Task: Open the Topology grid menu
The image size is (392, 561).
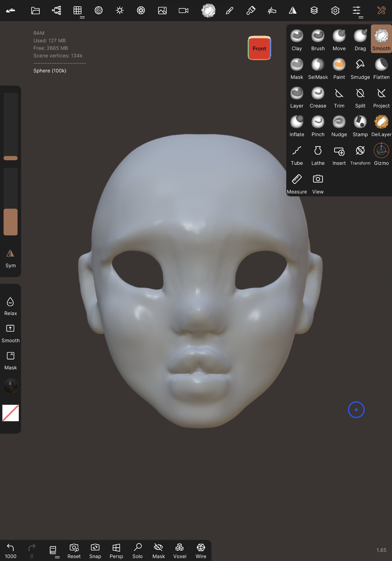Action: point(78,10)
